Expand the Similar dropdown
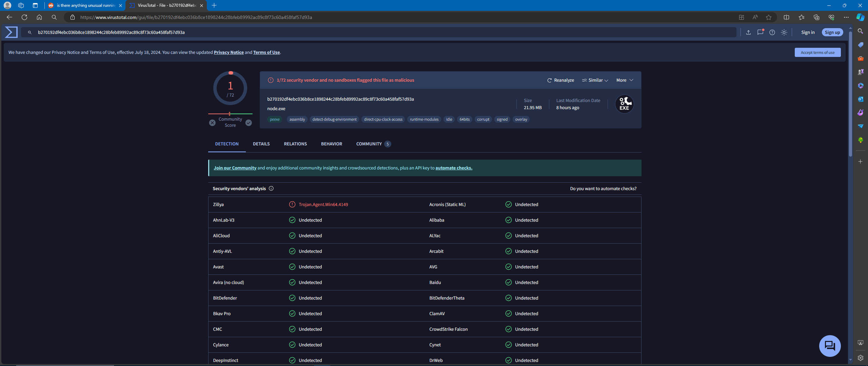Viewport: 868px width, 366px height. [x=595, y=80]
